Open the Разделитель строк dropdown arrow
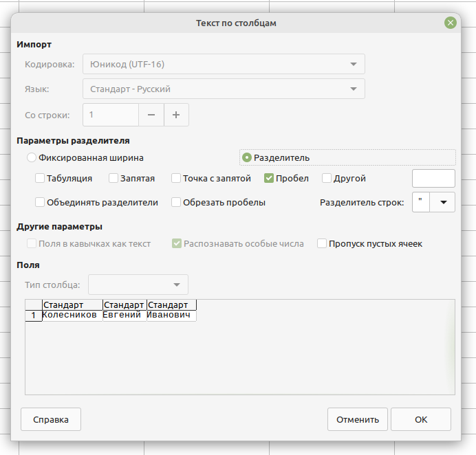Viewport: 476px width, 455px height. point(443,202)
